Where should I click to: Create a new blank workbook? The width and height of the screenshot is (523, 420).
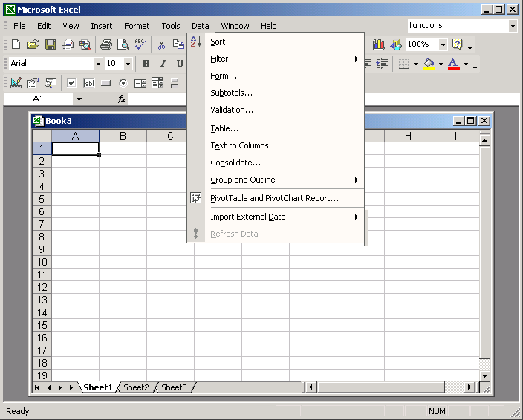pyautogui.click(x=16, y=45)
